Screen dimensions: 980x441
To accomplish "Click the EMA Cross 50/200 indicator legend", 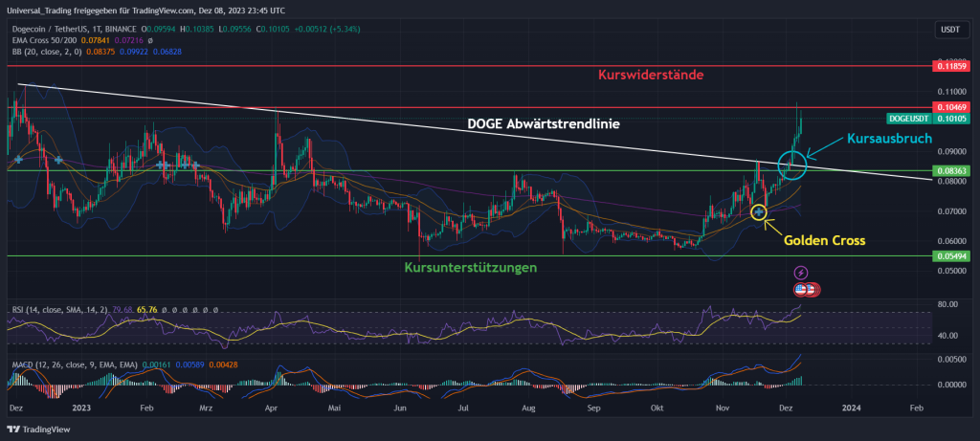I will [45, 40].
